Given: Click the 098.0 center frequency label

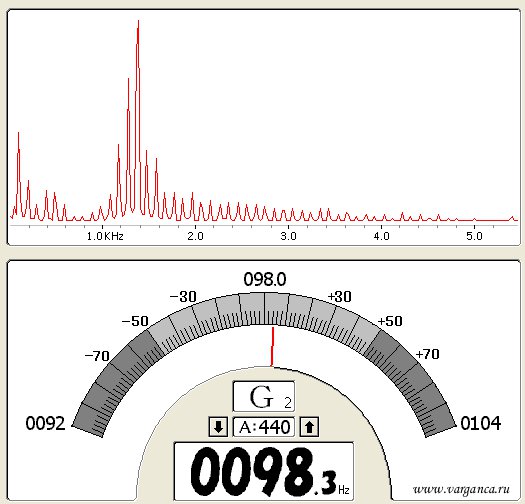Looking at the screenshot, I should (265, 279).
